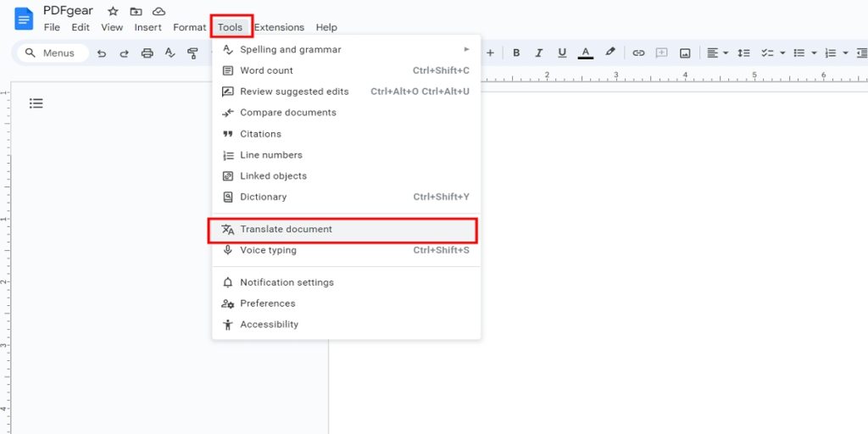Open the File menu
868x434 pixels.
[52, 27]
